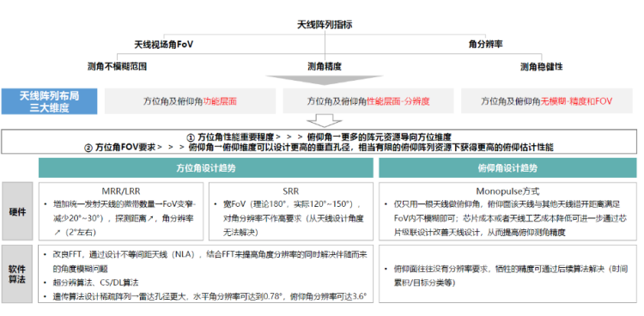This screenshot has width=644, height=316.
Task: Select the blue 天线阵列布局三大维度 box
Action: pyautogui.click(x=49, y=101)
